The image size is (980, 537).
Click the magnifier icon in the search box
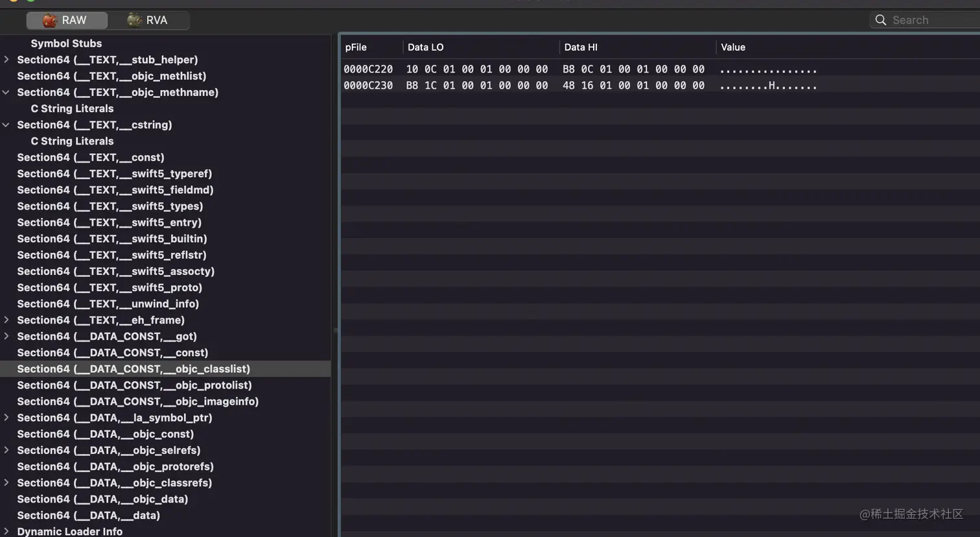point(881,20)
